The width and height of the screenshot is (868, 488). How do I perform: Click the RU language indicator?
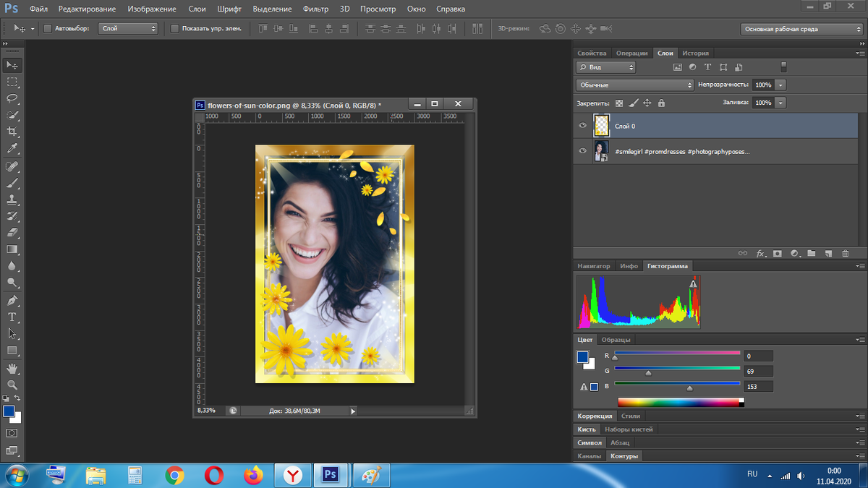(x=752, y=474)
